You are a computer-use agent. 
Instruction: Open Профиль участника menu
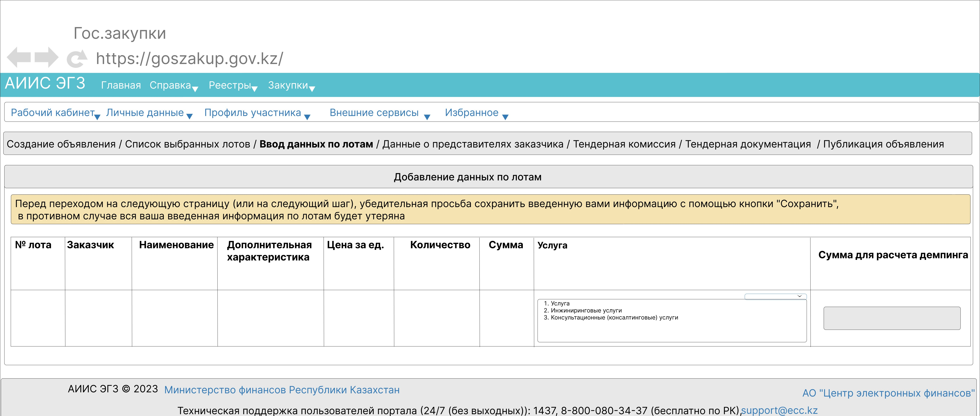tap(253, 113)
